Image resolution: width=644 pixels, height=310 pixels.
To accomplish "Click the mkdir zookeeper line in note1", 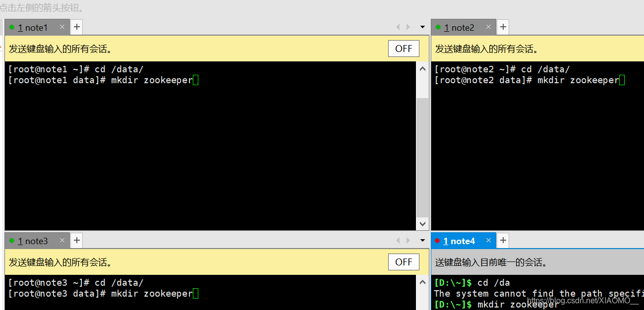I will (103, 80).
